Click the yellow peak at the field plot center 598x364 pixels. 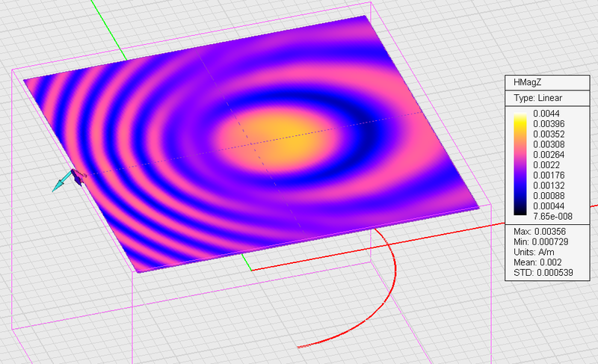point(288,136)
